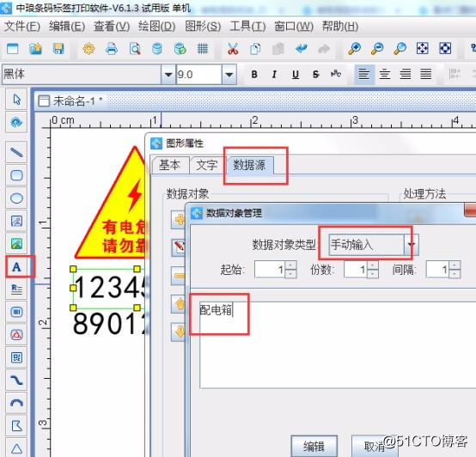Set text alignment to justify
476x457 pixels.
point(426,74)
